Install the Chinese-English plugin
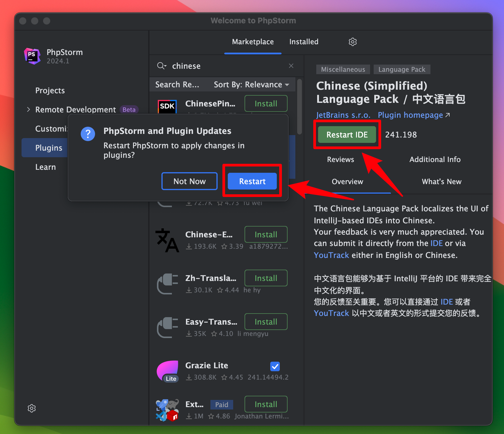The height and width of the screenshot is (434, 504). [x=266, y=234]
